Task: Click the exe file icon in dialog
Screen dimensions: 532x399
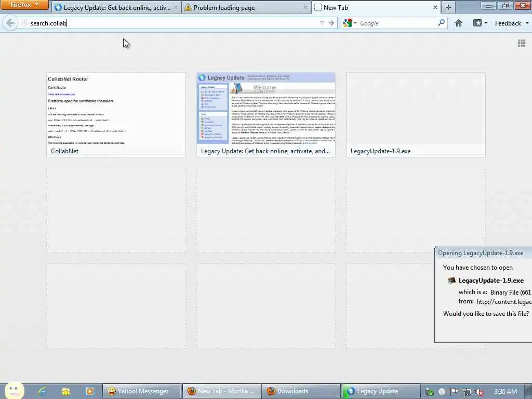Action: point(451,280)
